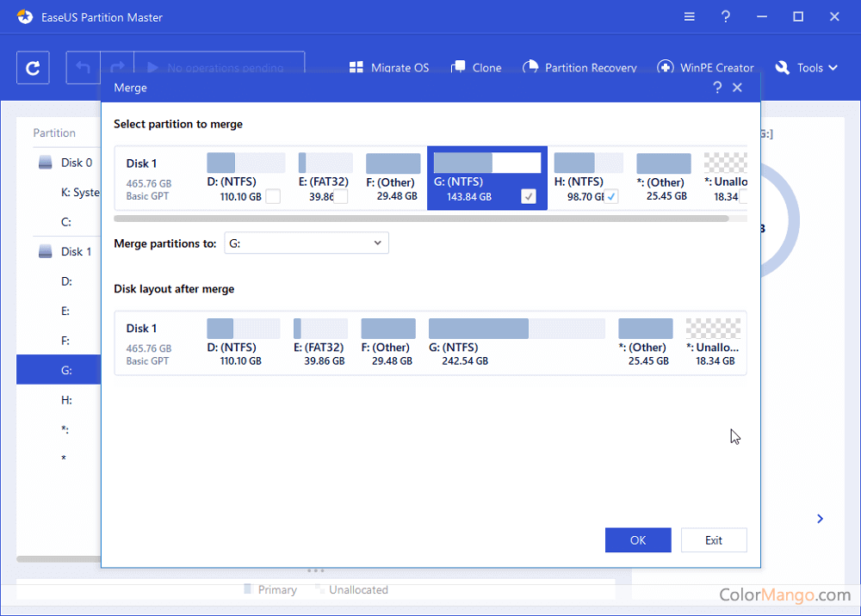
Task: Confirm merge with the OK button
Action: (x=638, y=540)
